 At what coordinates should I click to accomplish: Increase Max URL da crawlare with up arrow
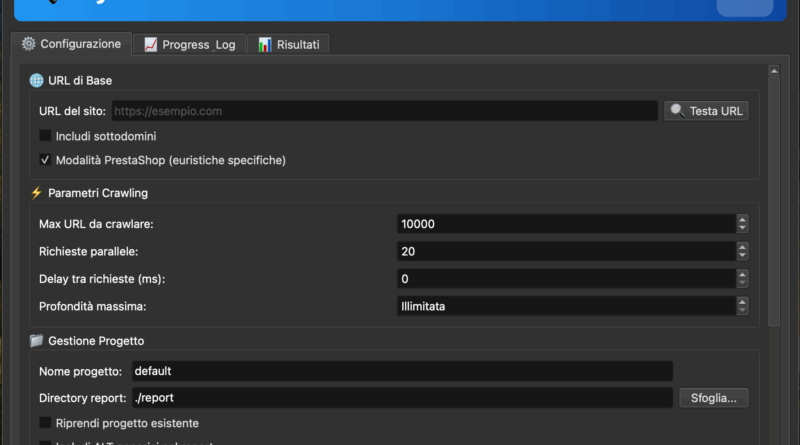click(x=741, y=219)
